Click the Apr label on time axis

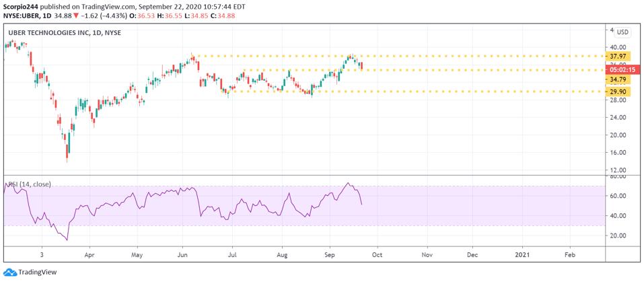89,256
